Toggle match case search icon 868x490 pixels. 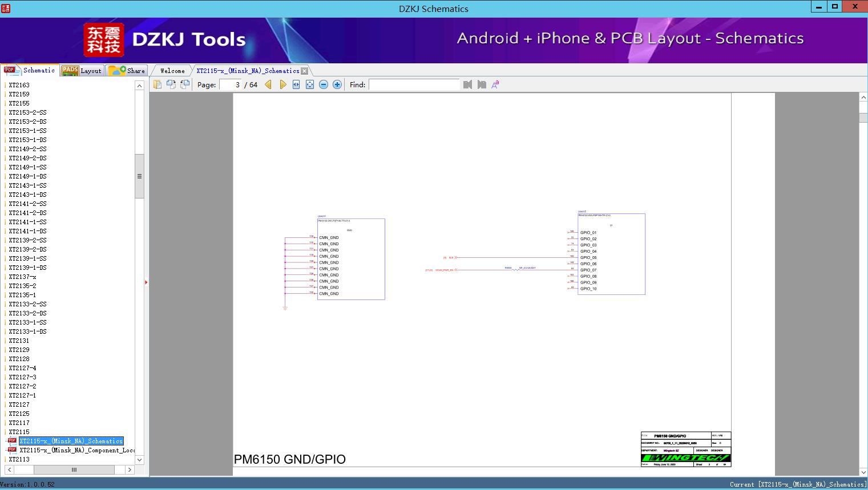pos(495,84)
